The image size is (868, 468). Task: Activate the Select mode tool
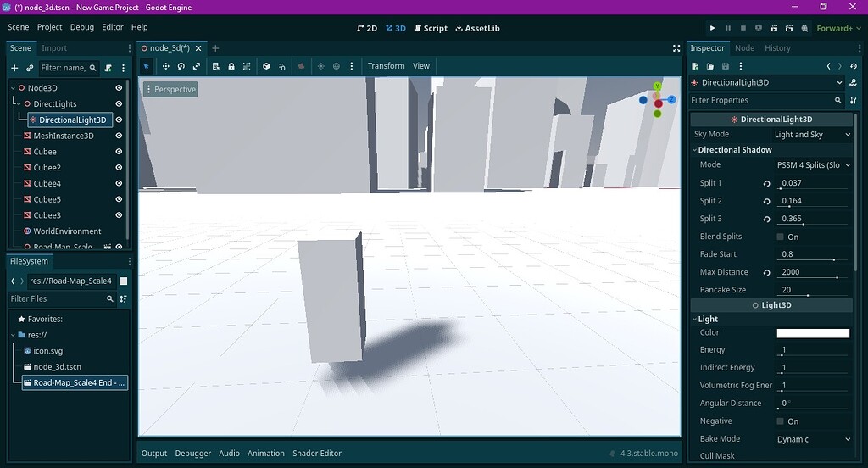point(146,66)
